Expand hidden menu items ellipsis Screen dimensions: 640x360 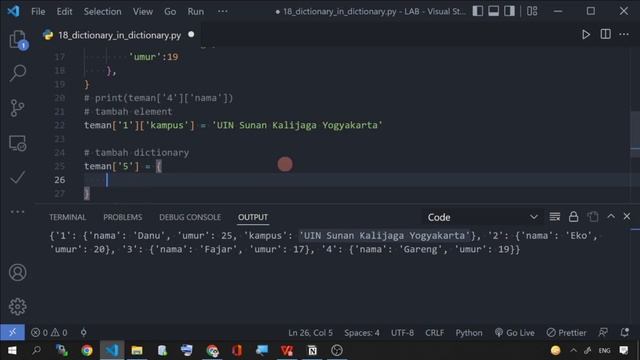point(223,11)
